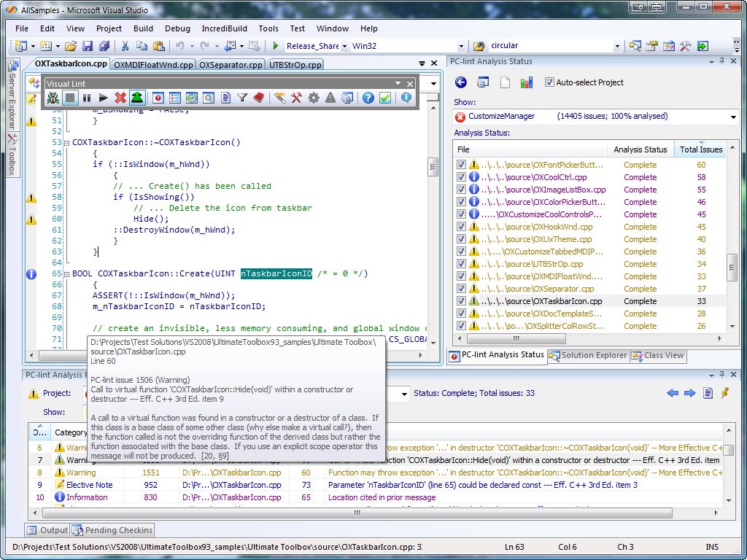Viewport: 747px width, 560px height.
Task: Click the blue info icon in Visual Lint toolbar
Action: coord(406,98)
